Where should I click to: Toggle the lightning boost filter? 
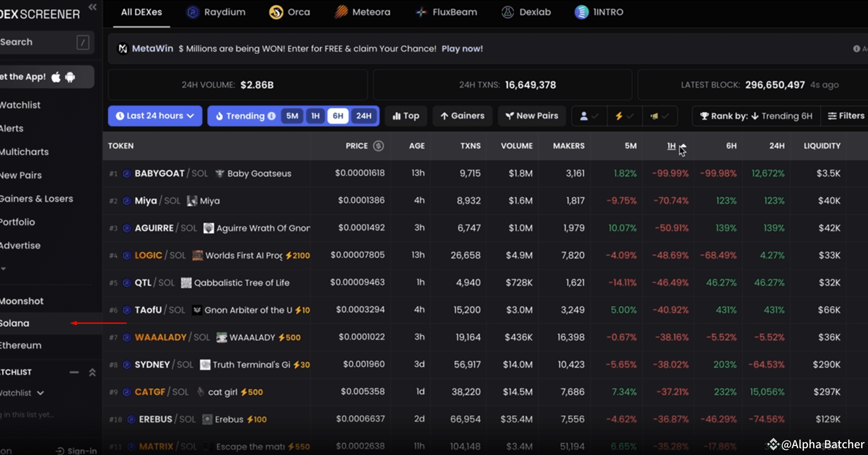point(624,116)
